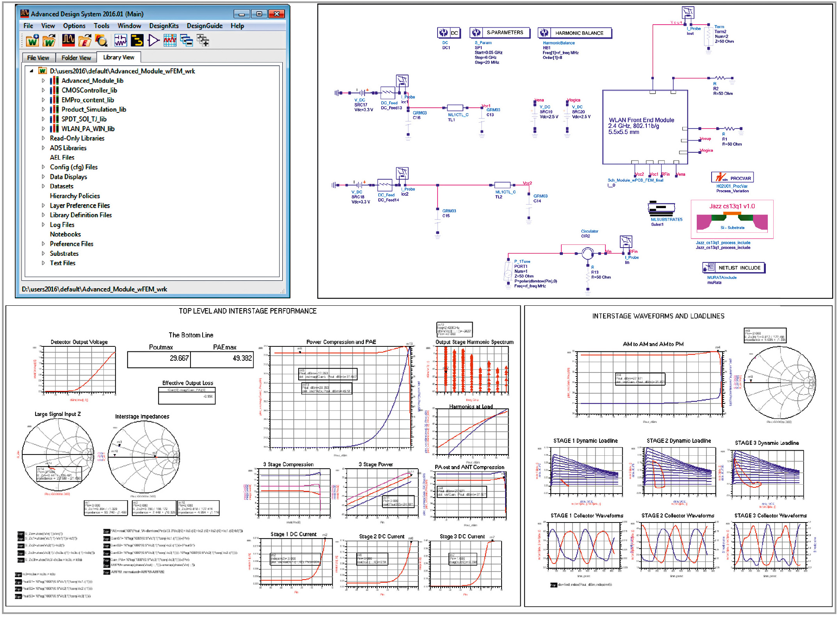Switch to the Folder View tab

coord(76,57)
